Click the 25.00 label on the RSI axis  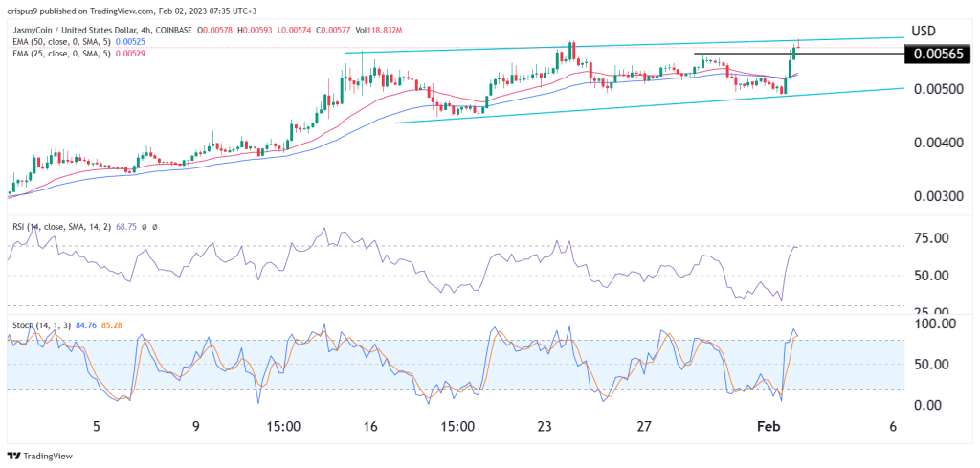[932, 310]
